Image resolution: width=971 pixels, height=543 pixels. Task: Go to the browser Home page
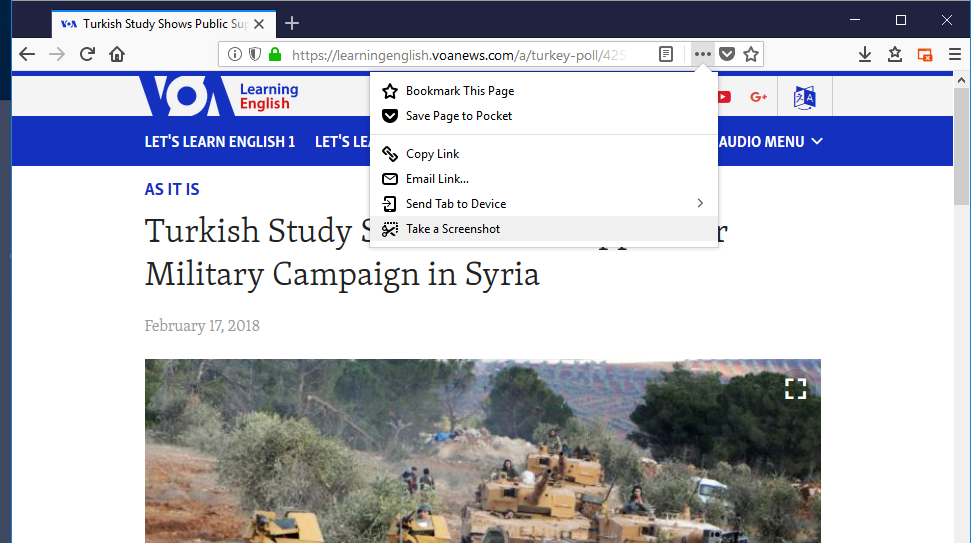click(x=117, y=54)
